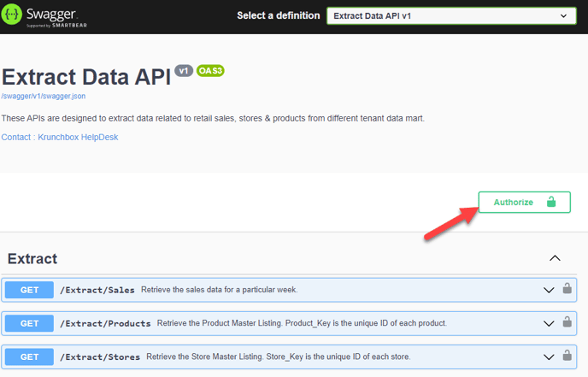Screen dimensions: 588x377
Task: Click the OAS3 badge
Action: tap(210, 70)
